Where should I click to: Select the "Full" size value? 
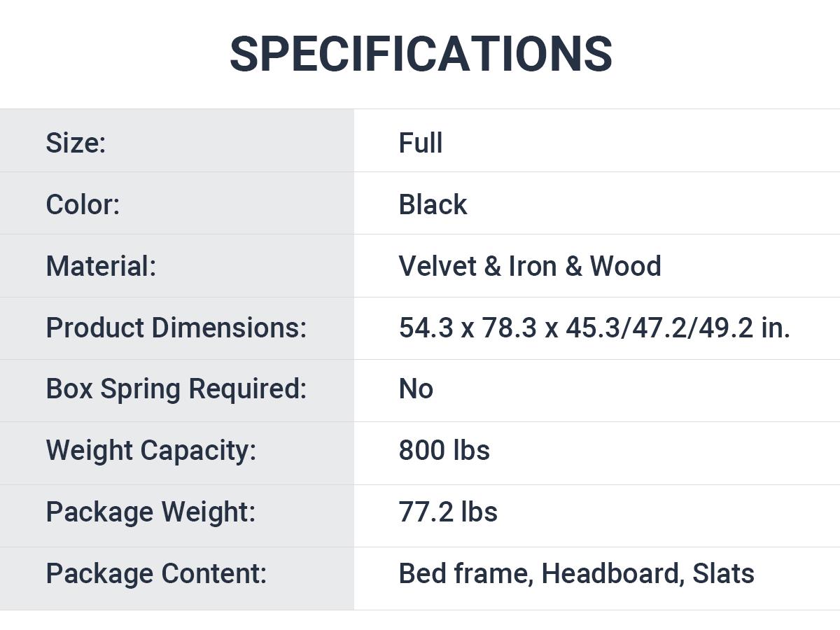click(x=421, y=143)
